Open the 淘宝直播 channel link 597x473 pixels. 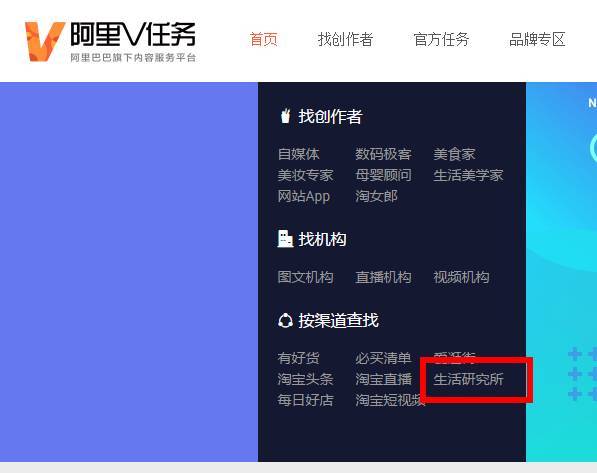coord(383,379)
